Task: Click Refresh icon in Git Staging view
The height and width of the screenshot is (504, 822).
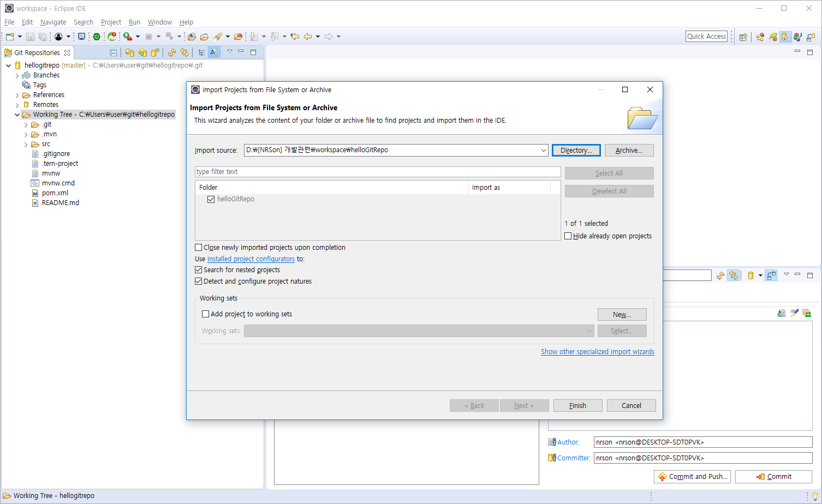Action: pos(720,275)
